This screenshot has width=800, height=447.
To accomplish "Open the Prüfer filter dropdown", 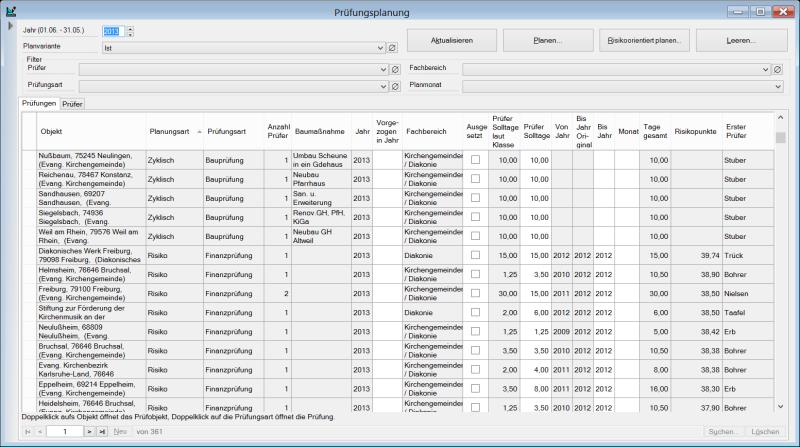I will click(x=383, y=69).
